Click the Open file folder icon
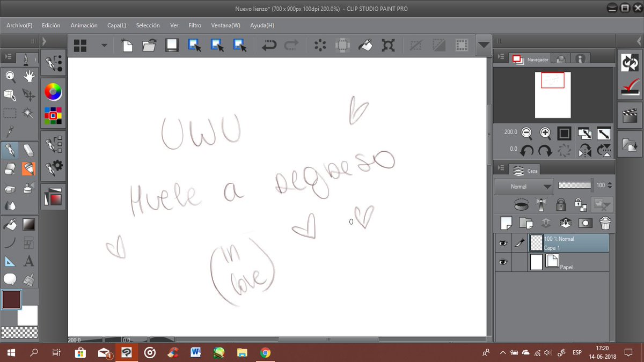Screen dimensions: 644x362 point(149,46)
